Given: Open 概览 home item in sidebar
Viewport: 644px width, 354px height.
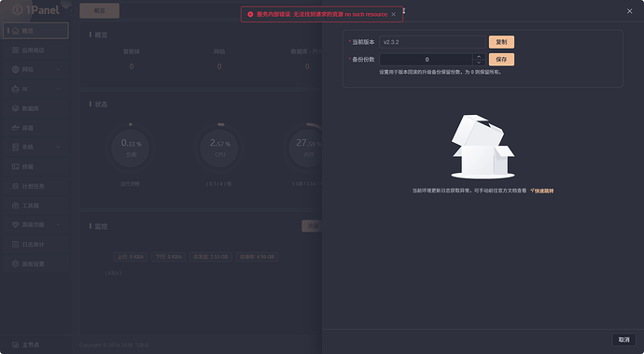Looking at the screenshot, I should tap(35, 31).
